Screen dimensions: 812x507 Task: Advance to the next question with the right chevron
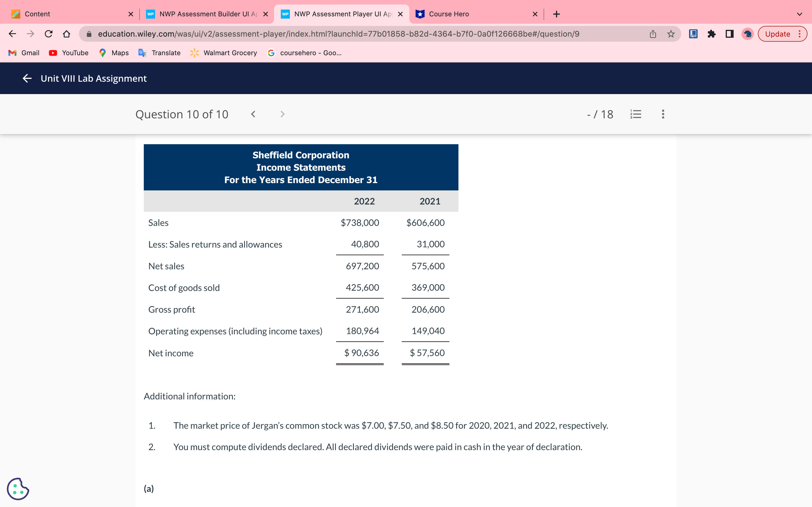point(283,114)
